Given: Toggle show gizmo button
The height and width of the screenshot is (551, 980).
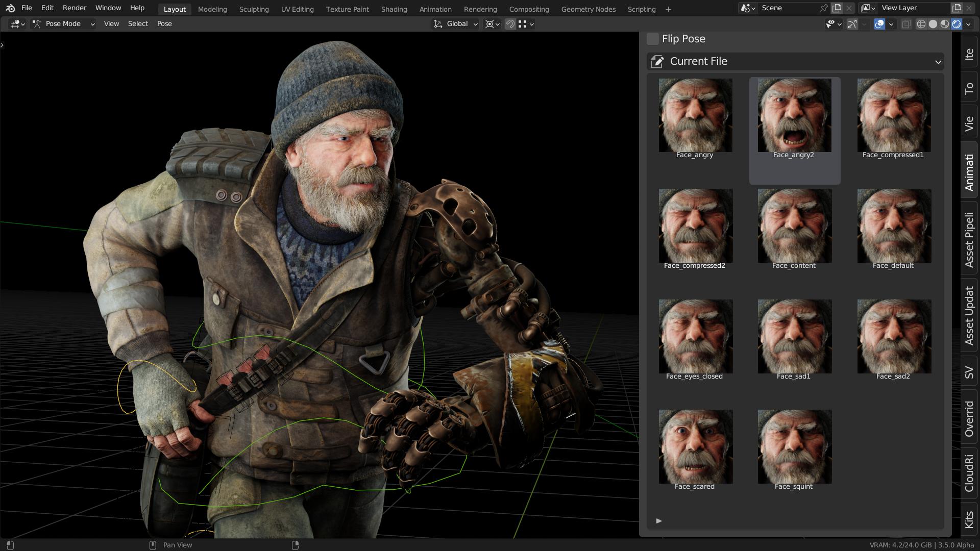Looking at the screenshot, I should coord(852,24).
